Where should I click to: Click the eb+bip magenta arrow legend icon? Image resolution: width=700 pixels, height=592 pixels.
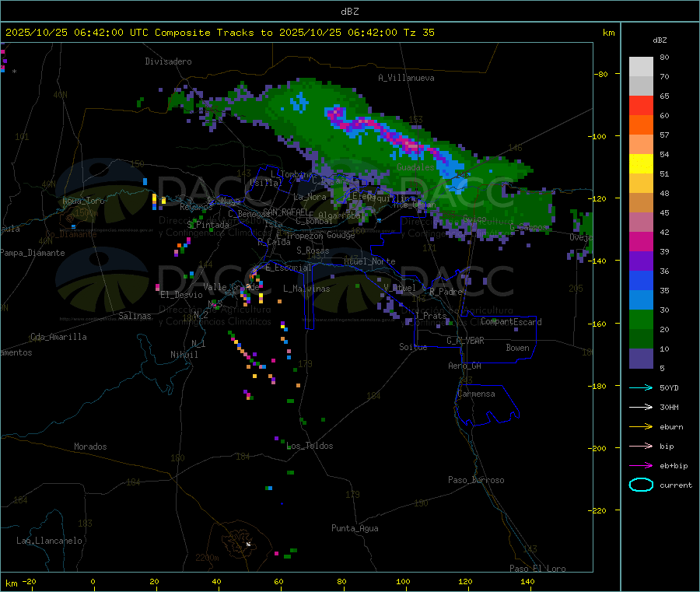coord(641,466)
